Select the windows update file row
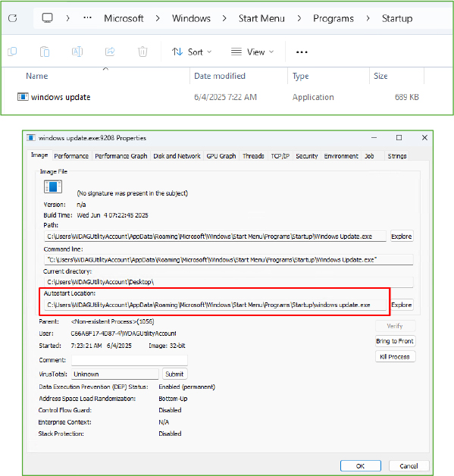 tap(218, 97)
